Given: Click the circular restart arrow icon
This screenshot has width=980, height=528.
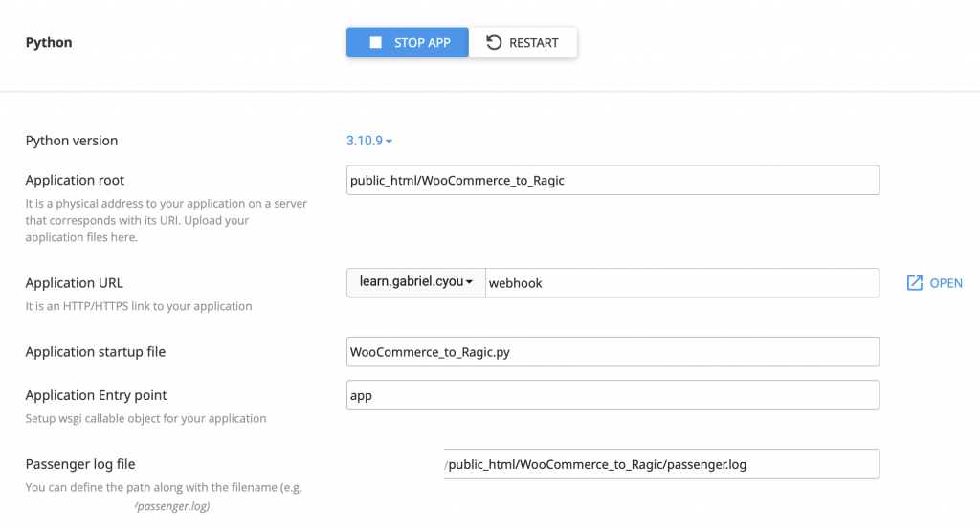Looking at the screenshot, I should 494,43.
